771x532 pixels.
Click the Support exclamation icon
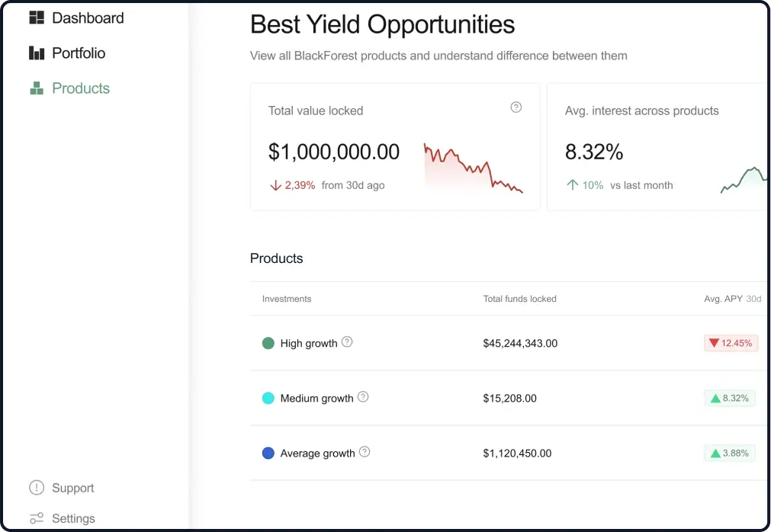(x=37, y=488)
